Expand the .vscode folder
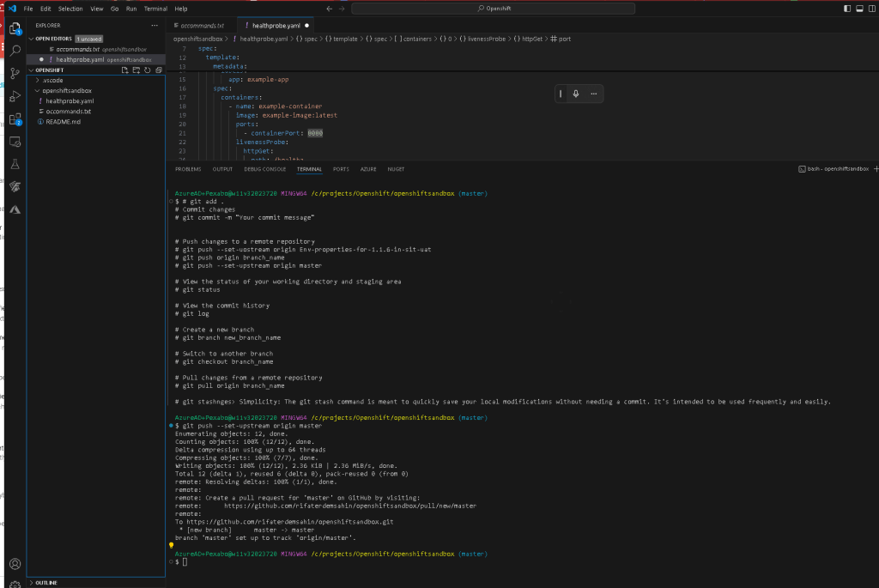 [x=51, y=80]
